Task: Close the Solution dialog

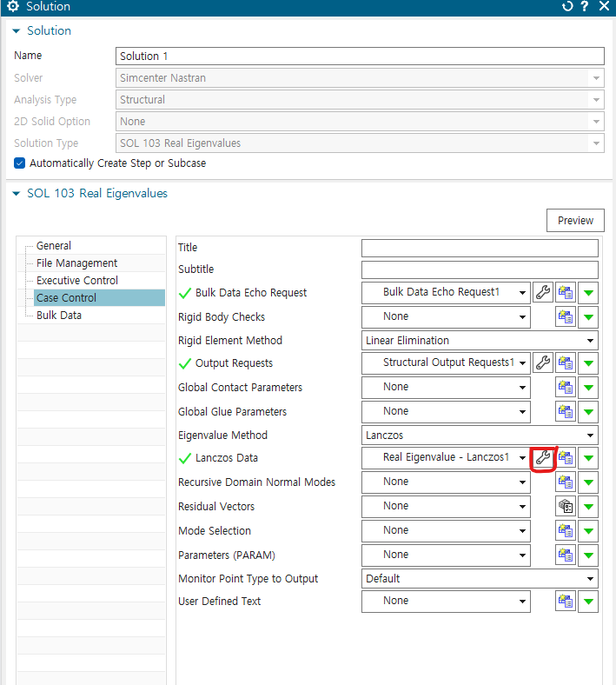Action: [x=604, y=6]
